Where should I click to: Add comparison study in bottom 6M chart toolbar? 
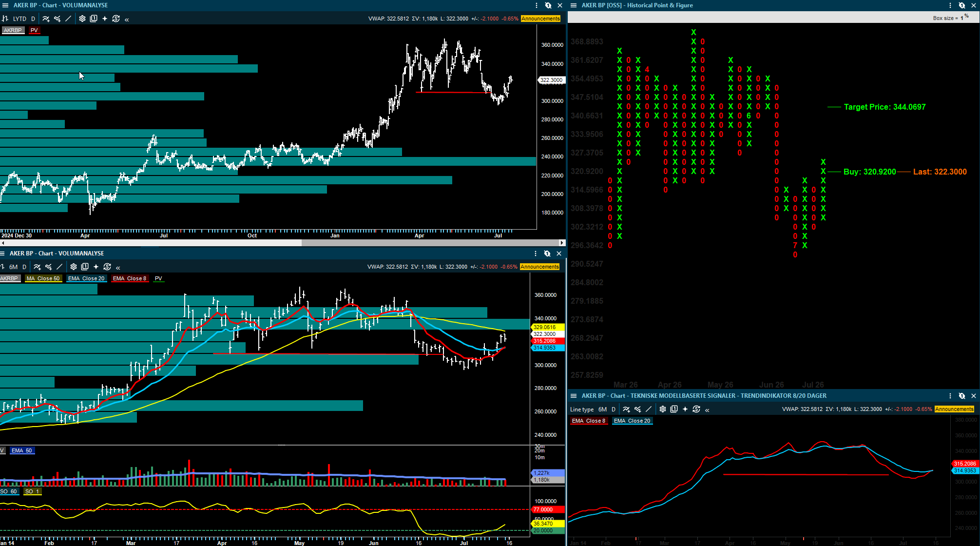coord(48,267)
